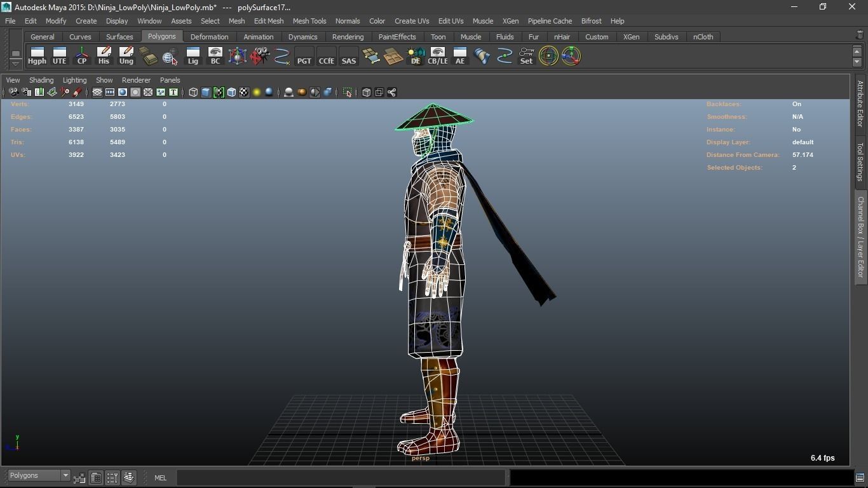The image size is (868, 488).
Task: Click the Ung shelf button
Action: point(126,56)
